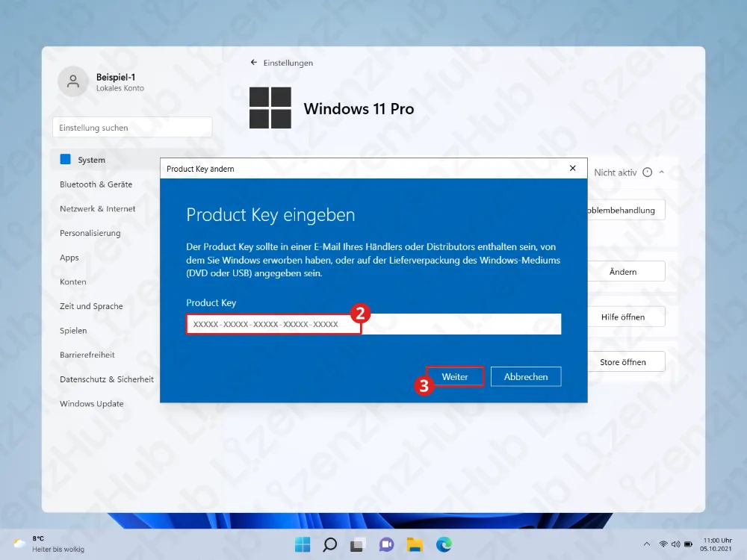Select Bluetooth & Geräte in sidebar
Screen dimensions: 747x560
pos(96,184)
